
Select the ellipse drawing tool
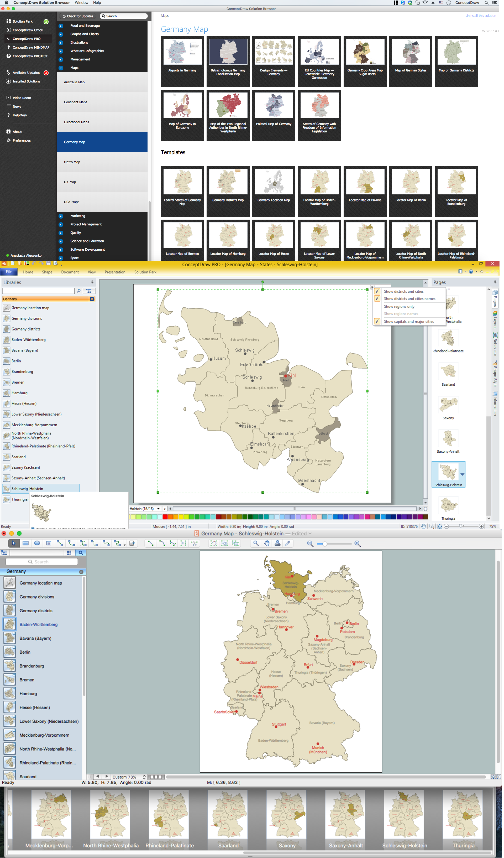pyautogui.click(x=37, y=543)
